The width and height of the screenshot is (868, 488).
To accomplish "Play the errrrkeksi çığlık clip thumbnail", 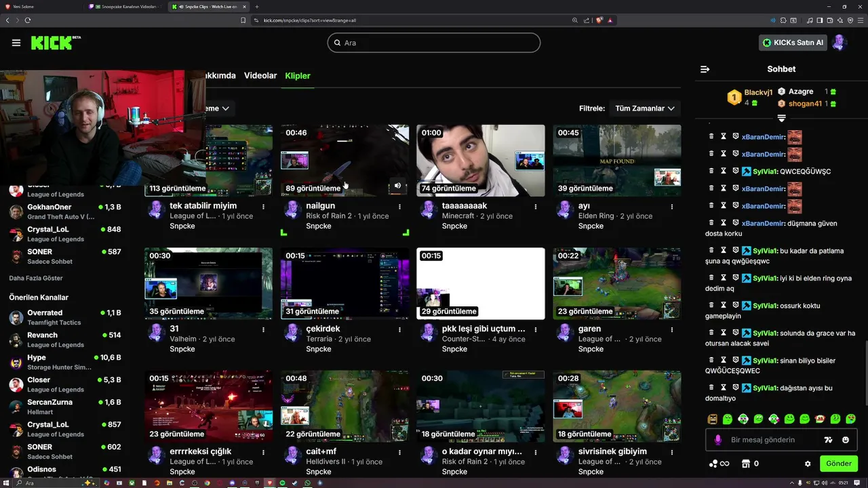I will pos(208,406).
